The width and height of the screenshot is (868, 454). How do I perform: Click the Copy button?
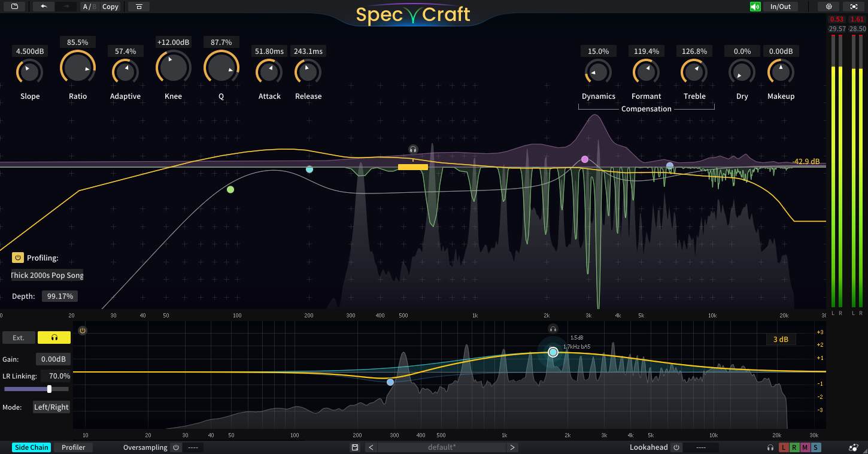(110, 7)
